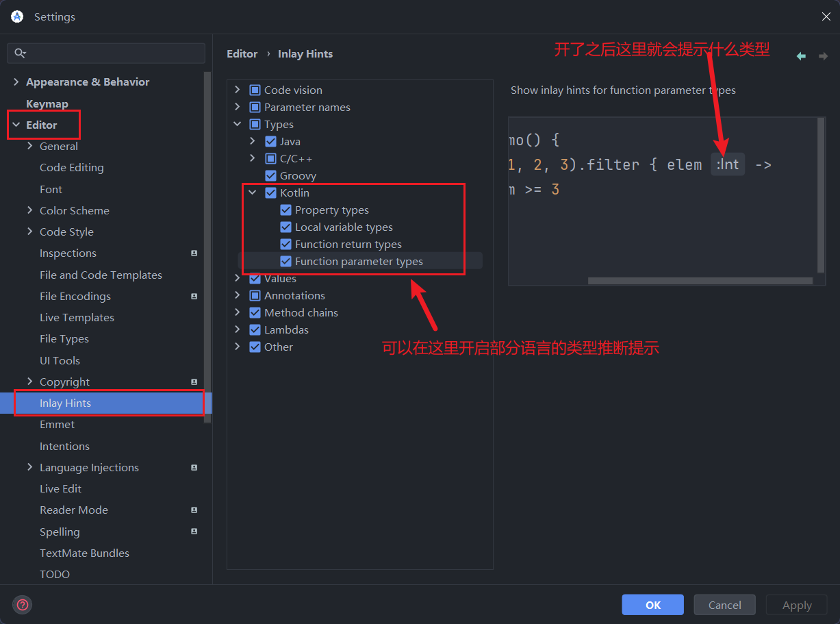Disable the Groovy type hints checkbox

click(271, 176)
